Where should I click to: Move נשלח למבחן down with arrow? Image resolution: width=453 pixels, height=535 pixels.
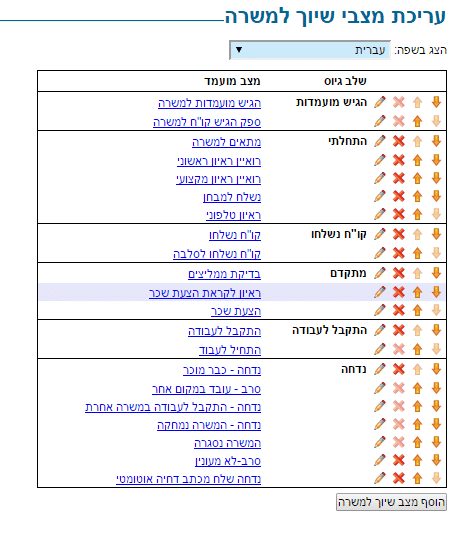(436, 196)
